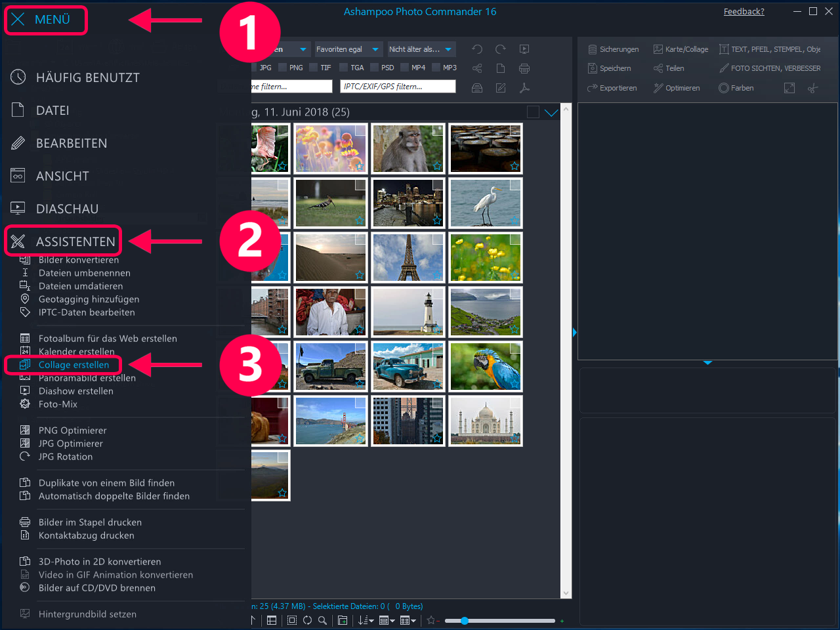Select the Eiffel Tower thumbnail

click(408, 257)
